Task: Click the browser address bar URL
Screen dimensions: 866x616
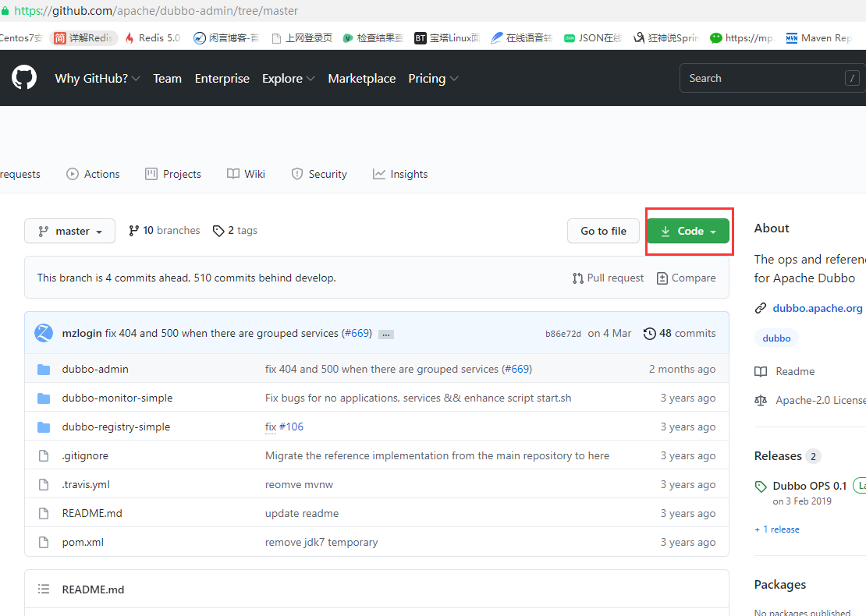Action: click(x=156, y=10)
